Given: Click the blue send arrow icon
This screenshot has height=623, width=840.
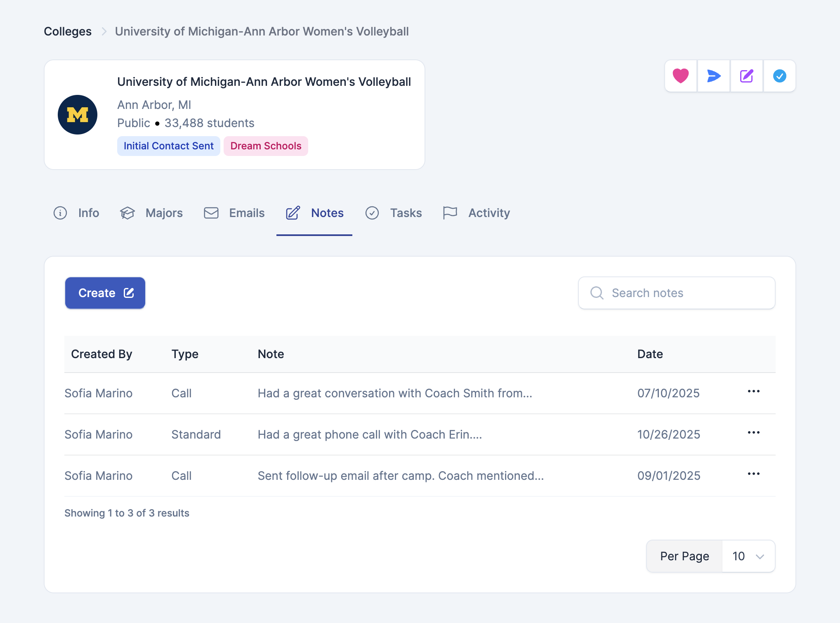Looking at the screenshot, I should pos(714,76).
